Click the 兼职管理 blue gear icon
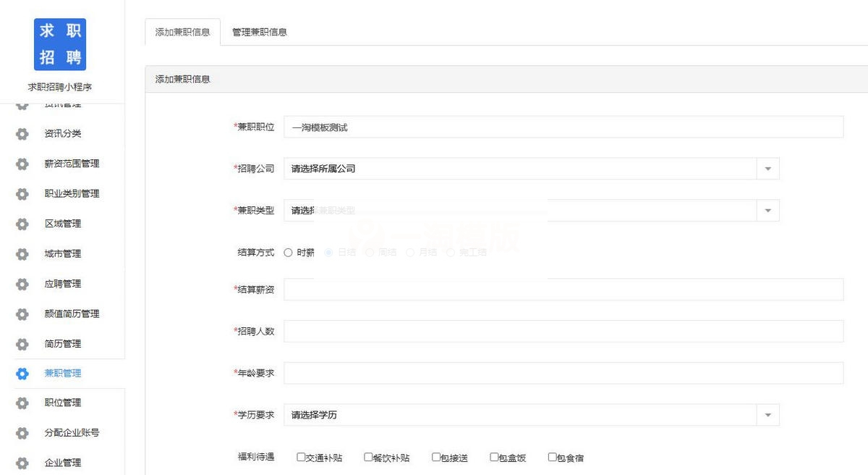The width and height of the screenshot is (868, 475). [21, 374]
